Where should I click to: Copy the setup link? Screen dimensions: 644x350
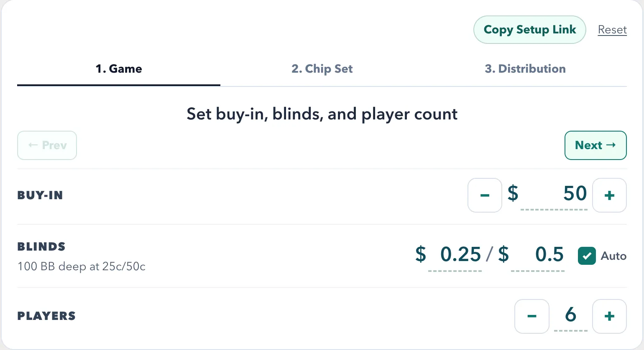(x=529, y=30)
